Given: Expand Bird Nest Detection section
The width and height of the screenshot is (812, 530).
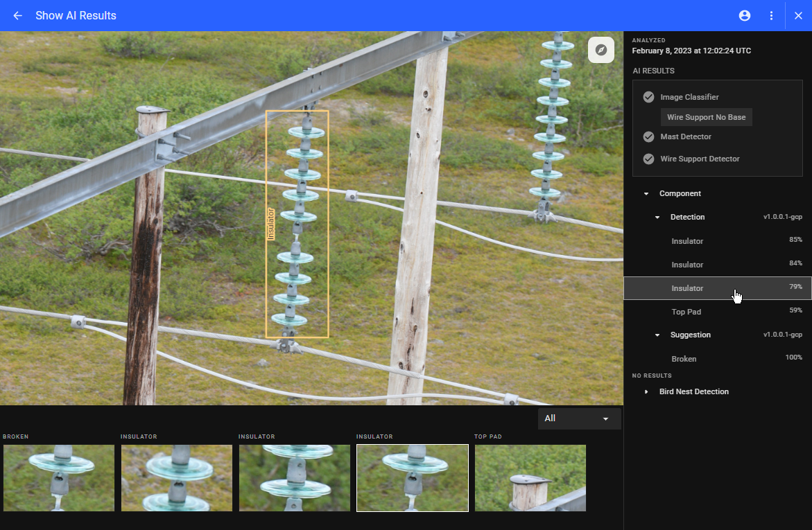Looking at the screenshot, I should (x=646, y=392).
